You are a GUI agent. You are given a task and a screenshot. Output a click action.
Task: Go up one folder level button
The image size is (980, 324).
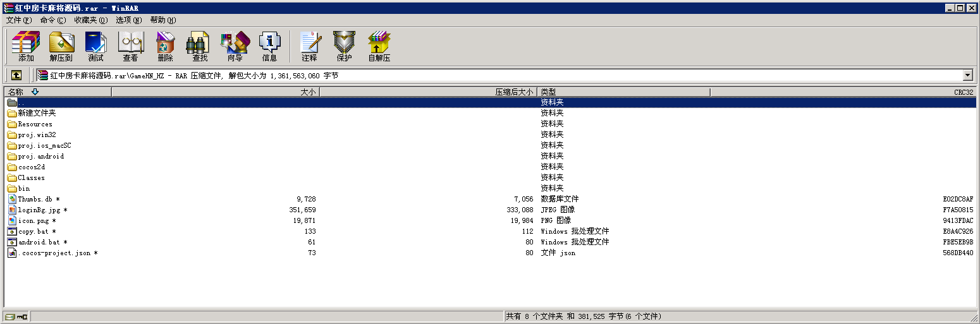(16, 75)
